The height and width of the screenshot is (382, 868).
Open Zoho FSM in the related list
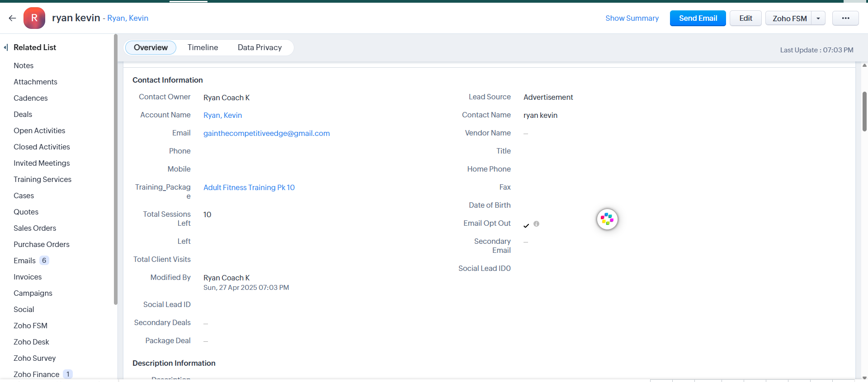tap(30, 326)
